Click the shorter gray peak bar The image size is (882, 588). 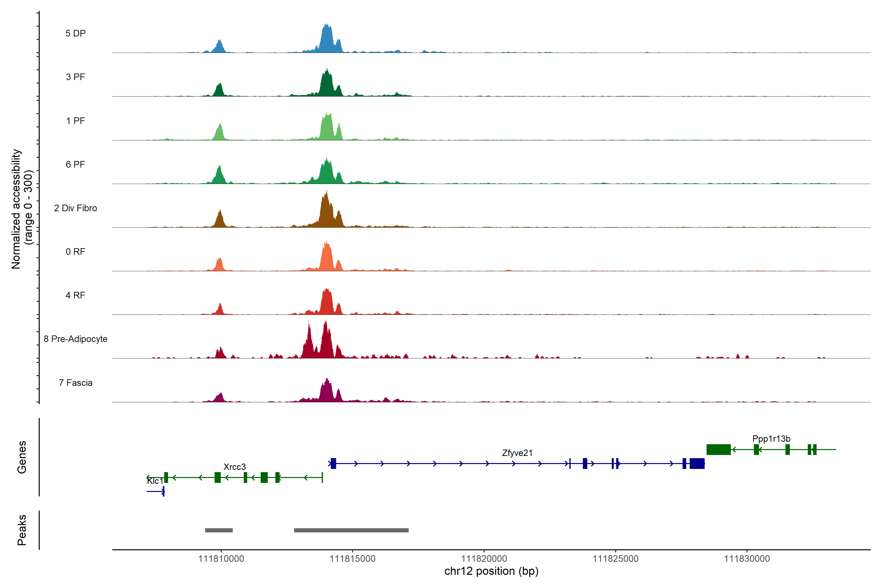coord(219,530)
